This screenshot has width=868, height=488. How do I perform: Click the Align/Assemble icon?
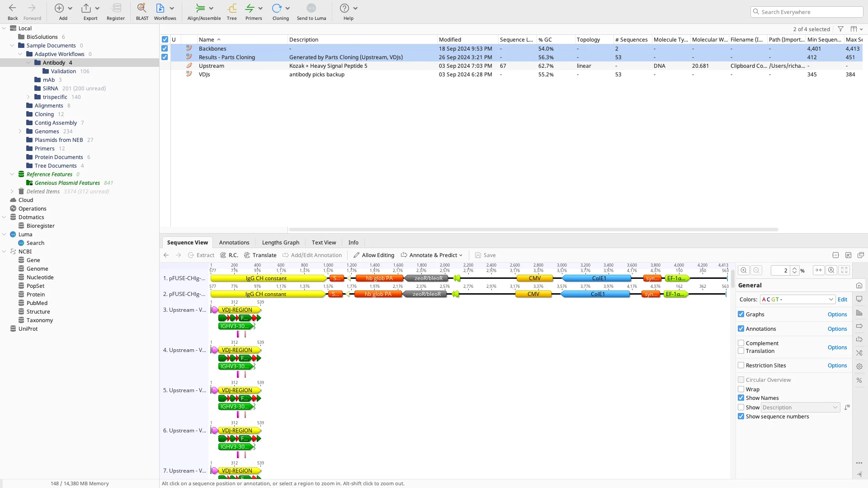(200, 8)
